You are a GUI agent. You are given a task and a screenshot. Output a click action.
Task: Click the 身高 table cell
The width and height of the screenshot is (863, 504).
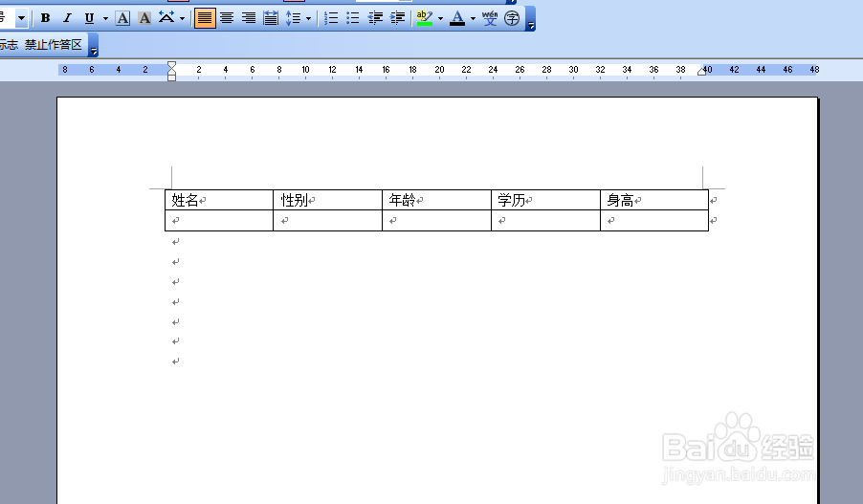point(654,200)
